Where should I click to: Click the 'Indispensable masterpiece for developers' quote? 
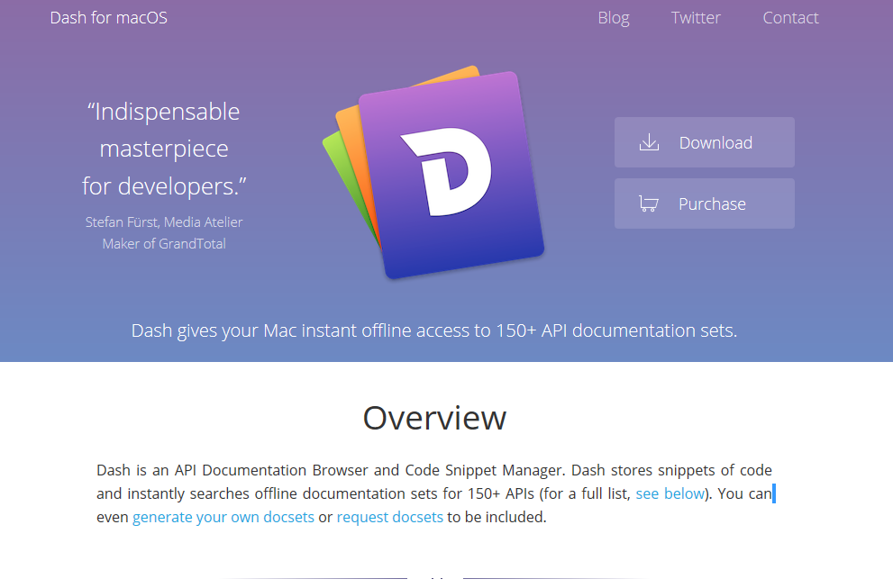[x=164, y=149]
